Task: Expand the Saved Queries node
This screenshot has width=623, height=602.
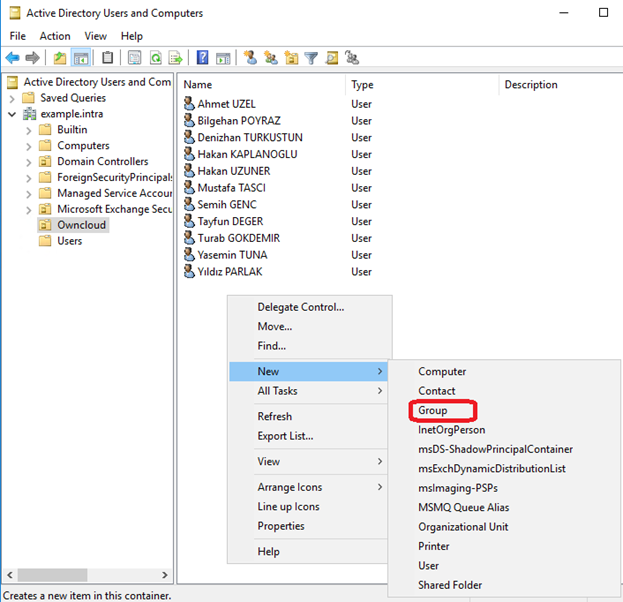Action: pos(12,99)
